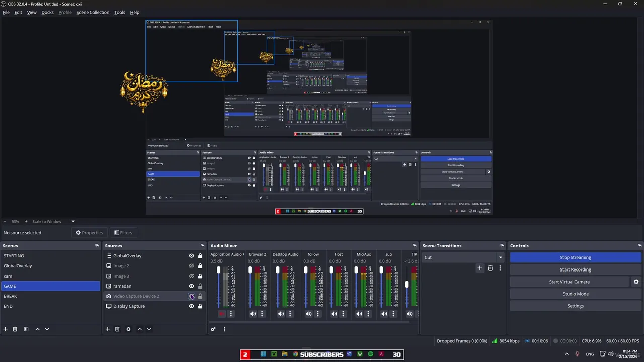Open the Edit menu

click(x=18, y=12)
